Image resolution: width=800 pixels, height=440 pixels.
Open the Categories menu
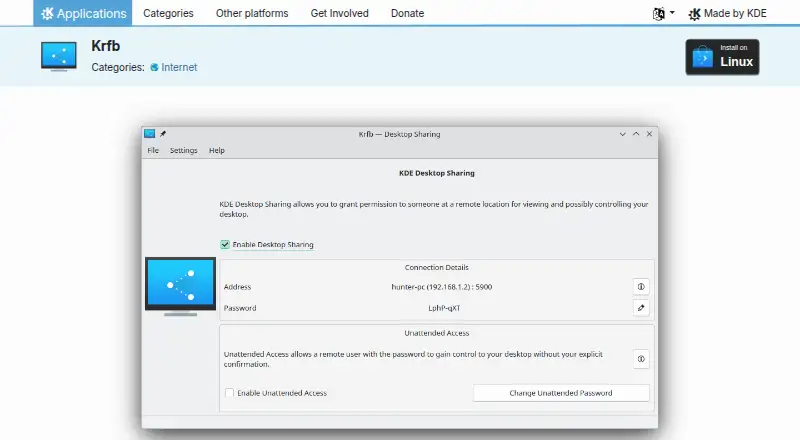coord(168,13)
